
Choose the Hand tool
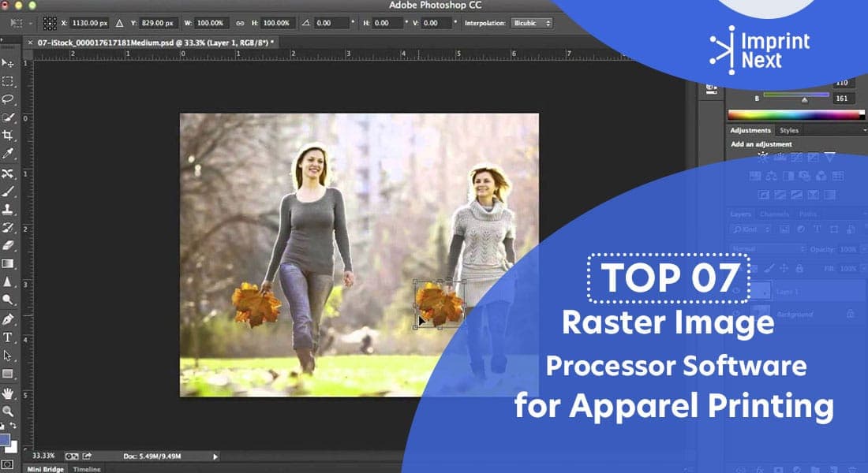point(8,393)
